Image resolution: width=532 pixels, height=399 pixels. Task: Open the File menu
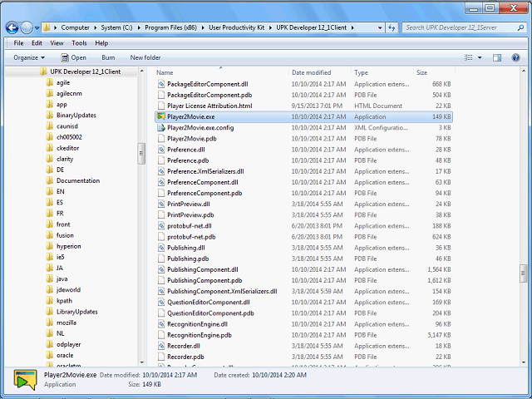click(x=18, y=43)
